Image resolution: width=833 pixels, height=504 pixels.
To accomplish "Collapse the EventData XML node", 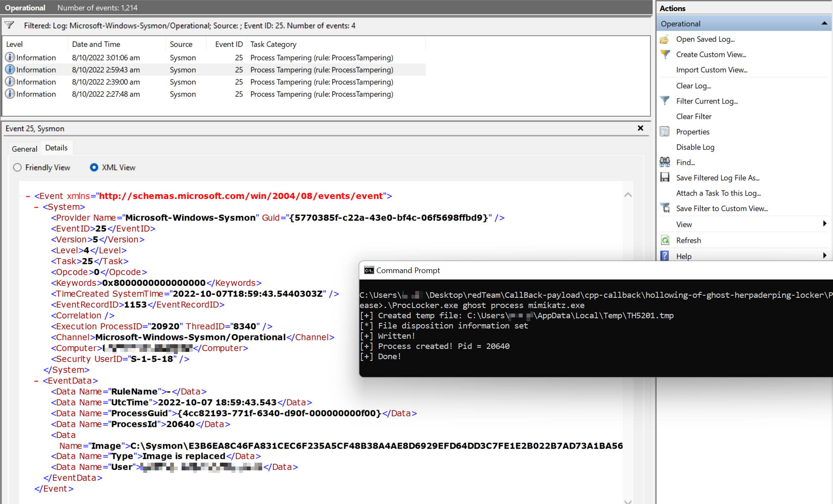I will pos(37,381).
